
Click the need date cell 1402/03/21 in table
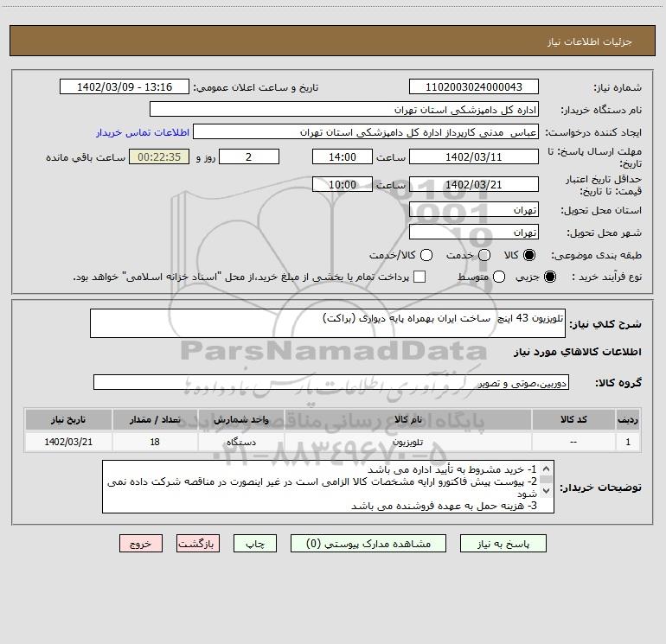coord(68,442)
